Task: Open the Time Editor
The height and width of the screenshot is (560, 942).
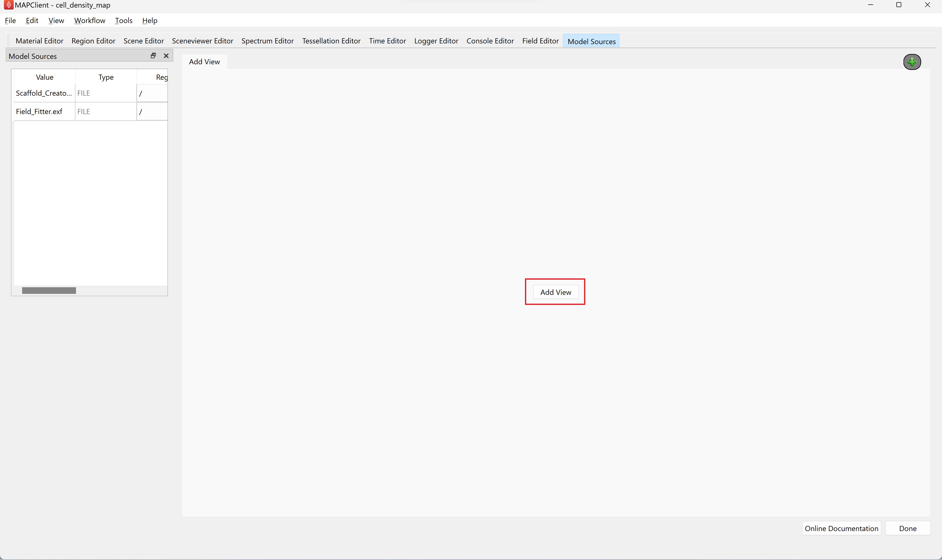Action: tap(387, 41)
